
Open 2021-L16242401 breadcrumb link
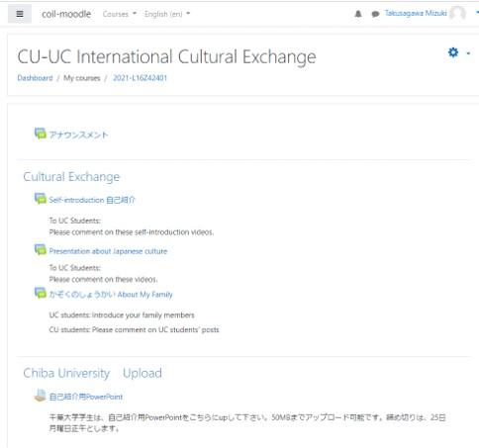pos(140,78)
